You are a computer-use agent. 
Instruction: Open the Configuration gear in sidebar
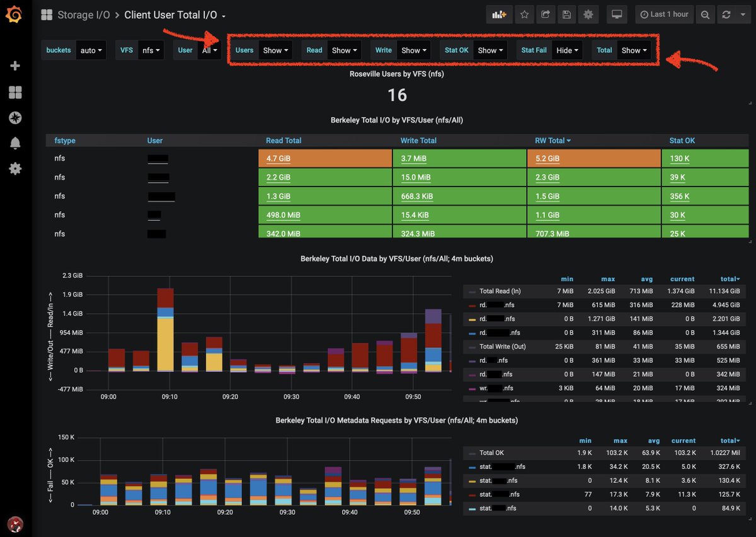15,168
